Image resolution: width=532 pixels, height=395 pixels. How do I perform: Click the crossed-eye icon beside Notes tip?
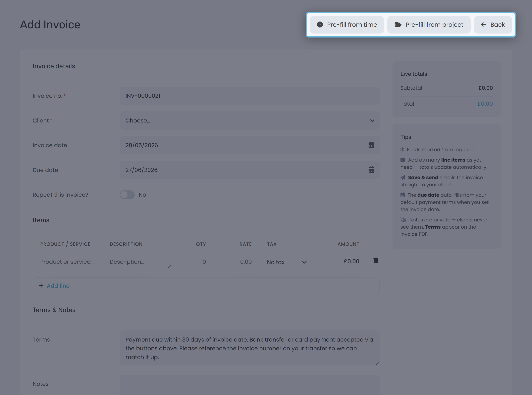403,219
